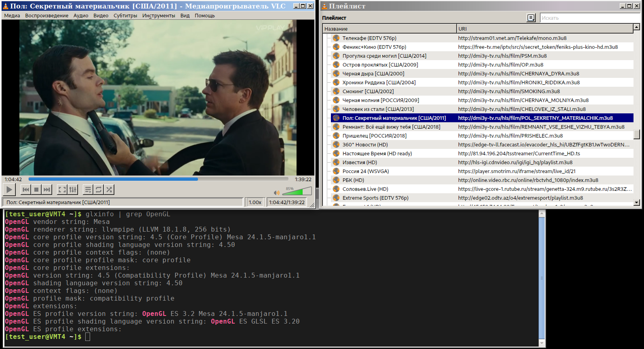The width and height of the screenshot is (644, 349).
Task: Open the Медиа menu
Action: (12, 16)
